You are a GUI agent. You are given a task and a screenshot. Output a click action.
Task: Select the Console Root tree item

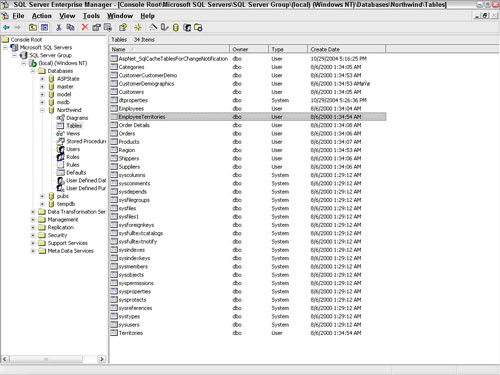(x=26, y=40)
